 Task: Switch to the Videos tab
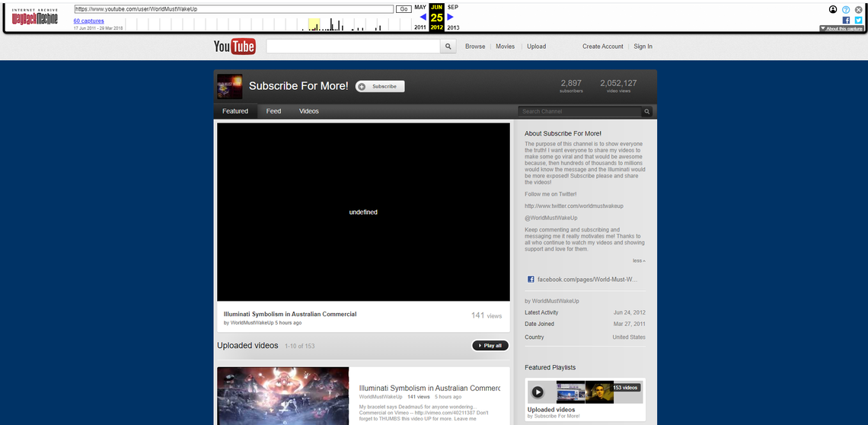309,111
